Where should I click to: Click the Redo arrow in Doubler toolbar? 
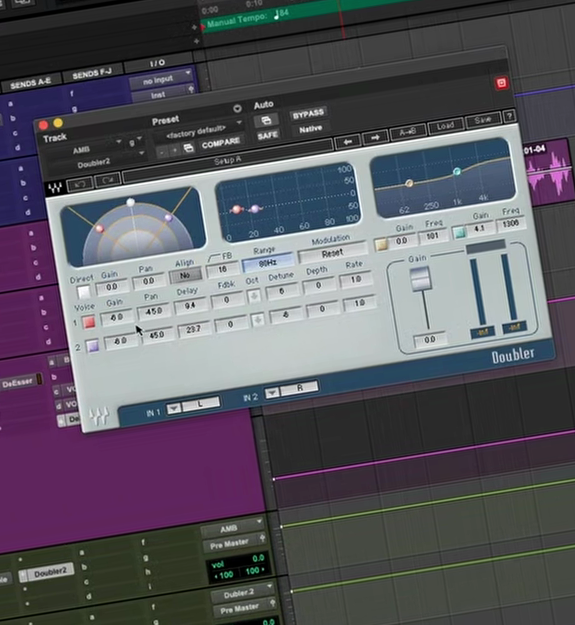click(x=107, y=181)
